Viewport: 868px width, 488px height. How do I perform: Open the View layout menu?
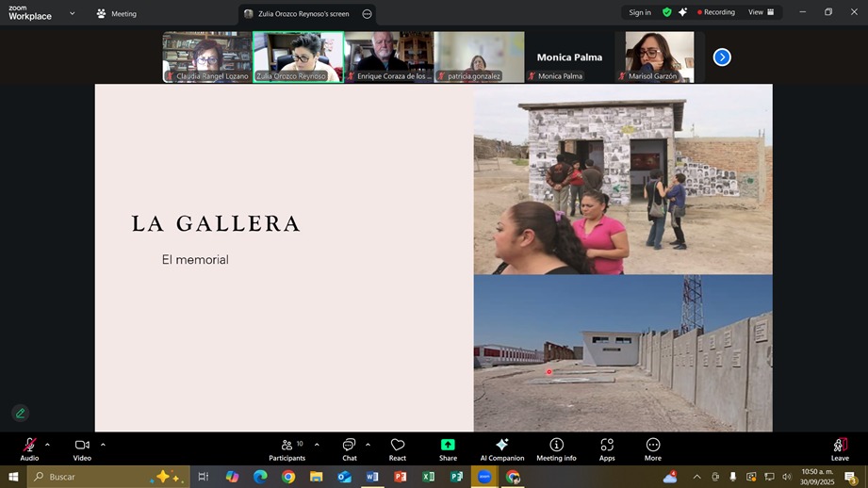coord(761,12)
